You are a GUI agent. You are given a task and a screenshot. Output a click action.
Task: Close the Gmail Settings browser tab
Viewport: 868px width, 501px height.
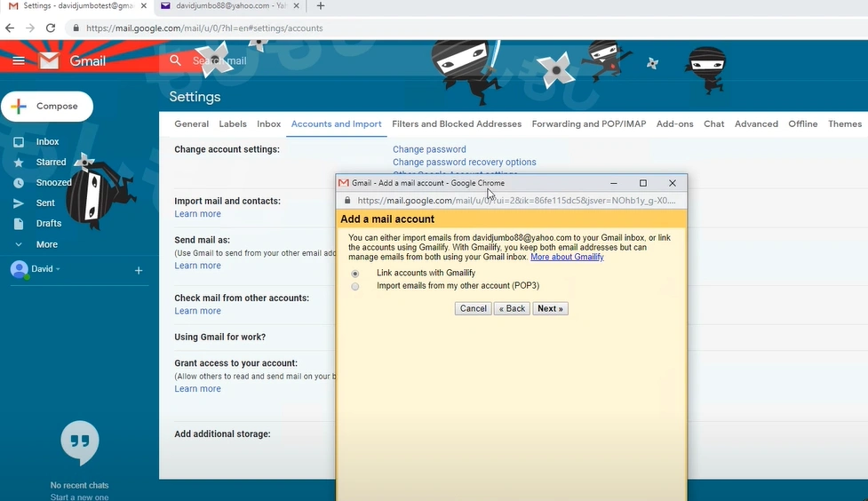click(x=144, y=6)
